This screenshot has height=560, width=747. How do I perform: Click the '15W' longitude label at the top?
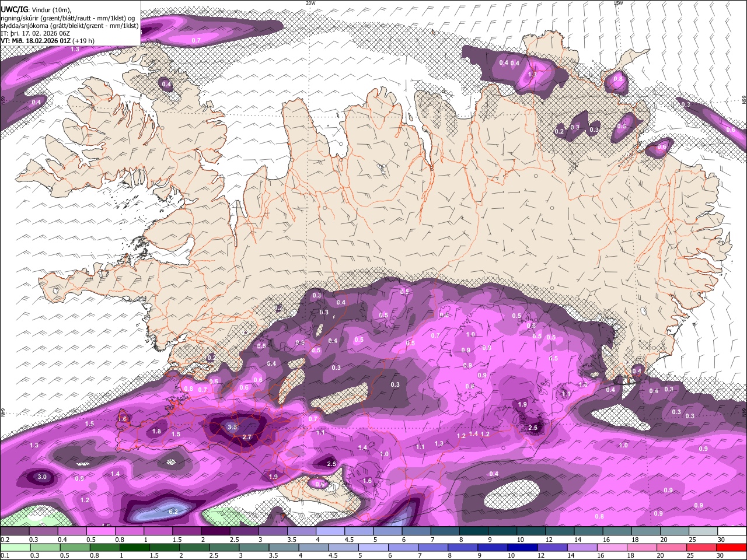(x=618, y=2)
